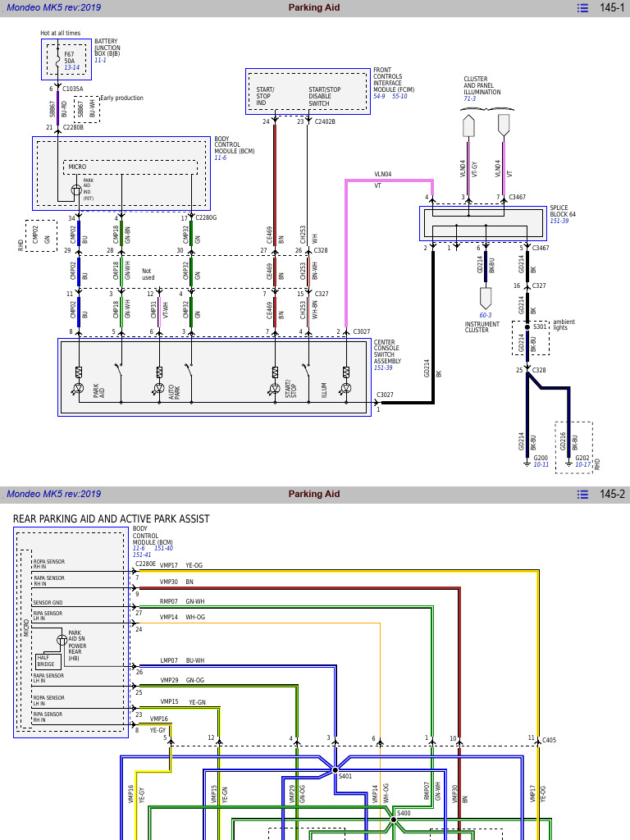Click the Not used note
Screen dimensions: 630x840
click(148, 274)
